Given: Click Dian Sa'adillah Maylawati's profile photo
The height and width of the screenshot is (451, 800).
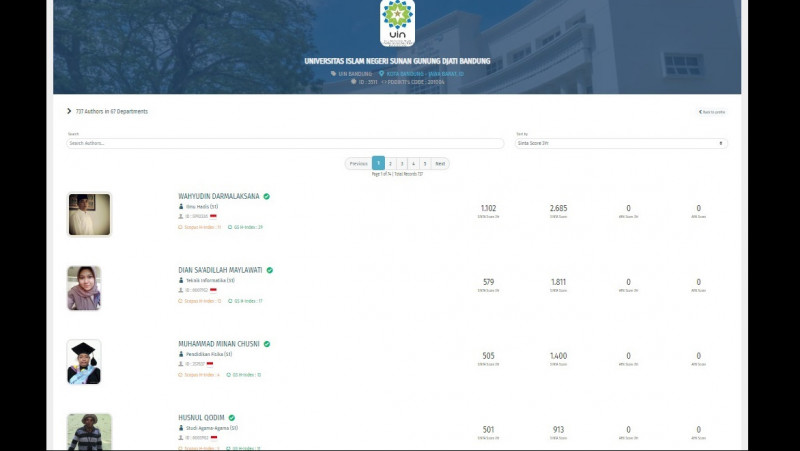Looking at the screenshot, I should [x=84, y=288].
